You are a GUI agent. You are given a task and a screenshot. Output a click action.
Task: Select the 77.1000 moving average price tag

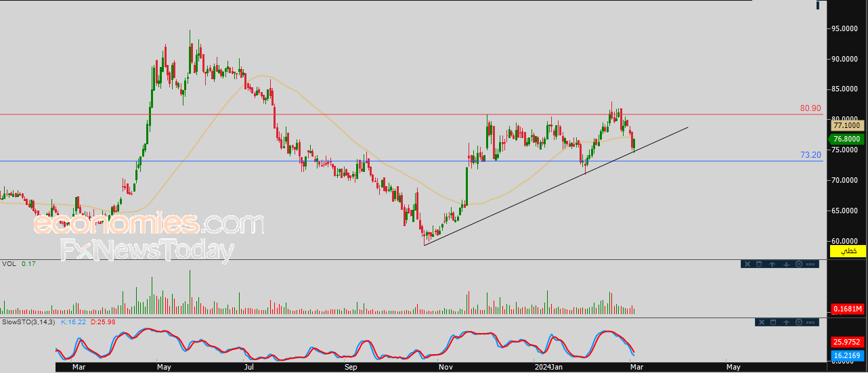point(847,125)
